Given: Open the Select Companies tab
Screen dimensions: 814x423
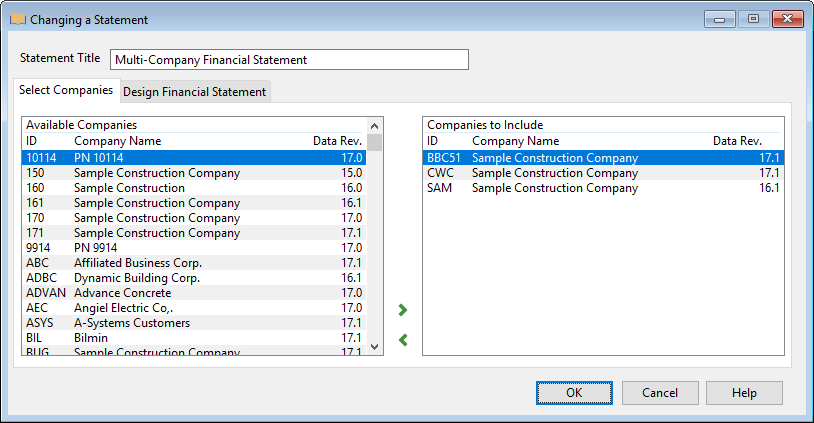Looking at the screenshot, I should pos(66,90).
